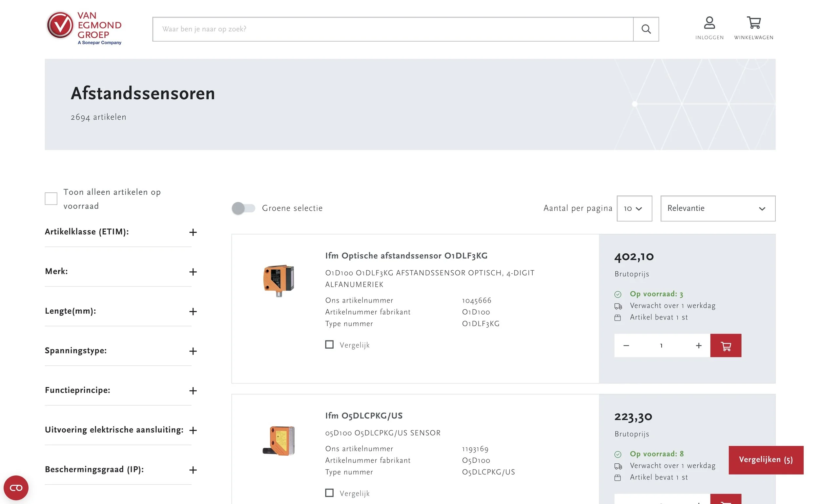The height and width of the screenshot is (504, 820).
Task: Toggle the Groene selectie switch
Action: pyautogui.click(x=243, y=208)
